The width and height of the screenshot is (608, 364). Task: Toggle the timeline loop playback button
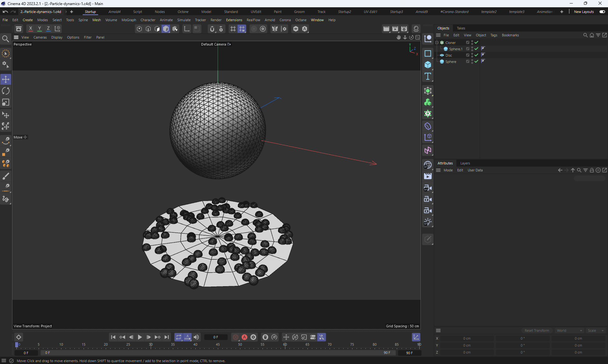[x=179, y=337]
